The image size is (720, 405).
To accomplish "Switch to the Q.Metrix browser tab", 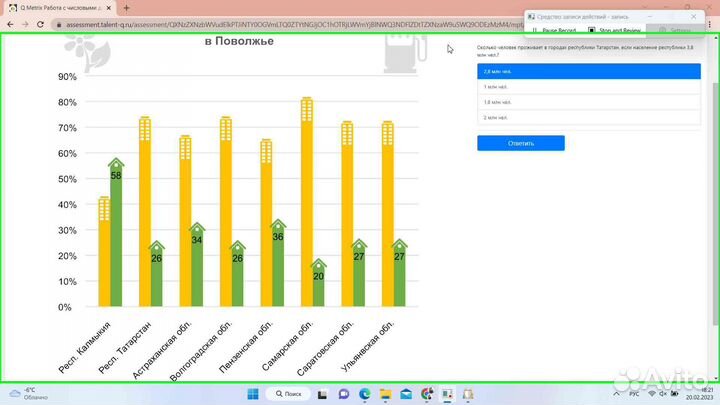I will tap(60, 7).
